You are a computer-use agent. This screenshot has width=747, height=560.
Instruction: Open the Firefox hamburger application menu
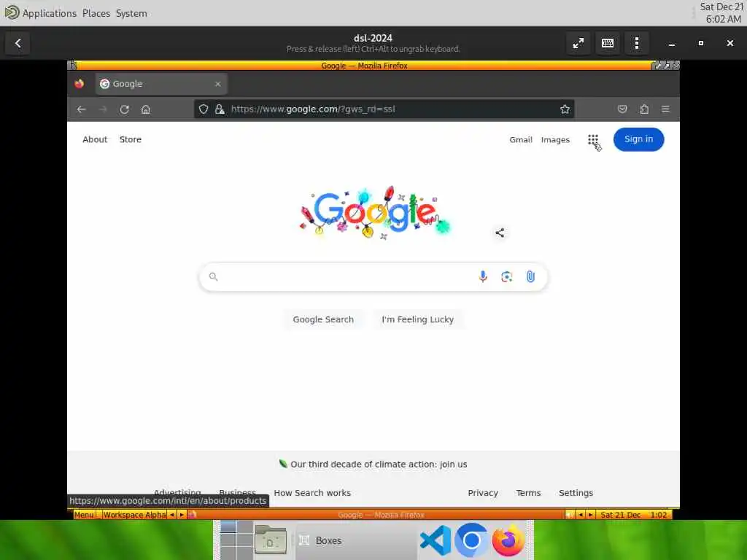click(x=665, y=109)
